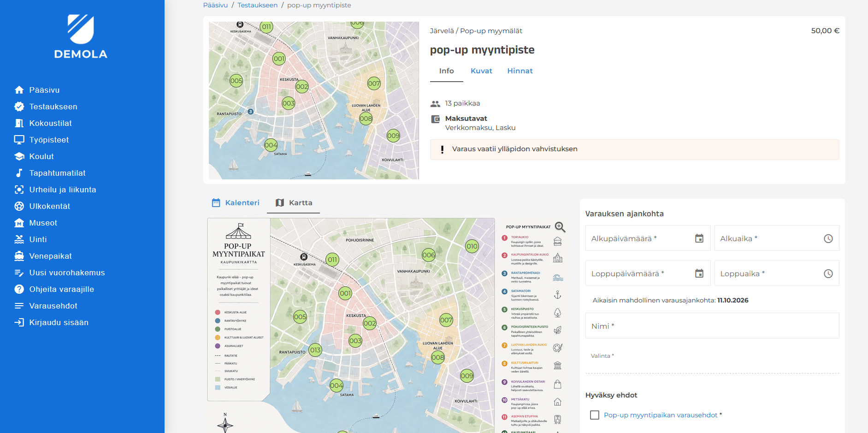This screenshot has width=868, height=433.
Task: Click the Alkupäivämäärä date field
Action: 648,238
